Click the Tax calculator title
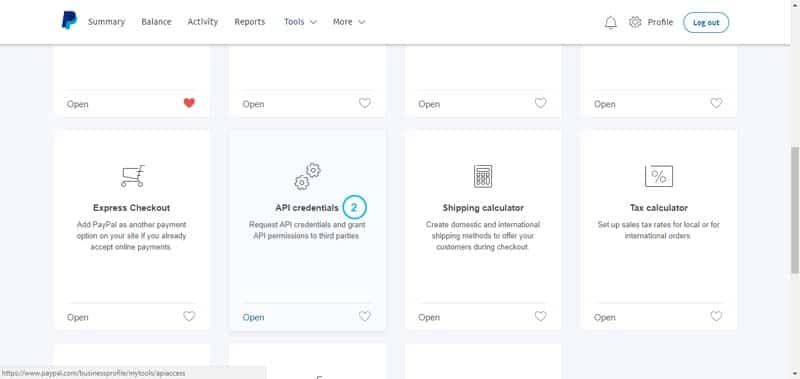Screen dimensions: 800x379 tap(659, 208)
